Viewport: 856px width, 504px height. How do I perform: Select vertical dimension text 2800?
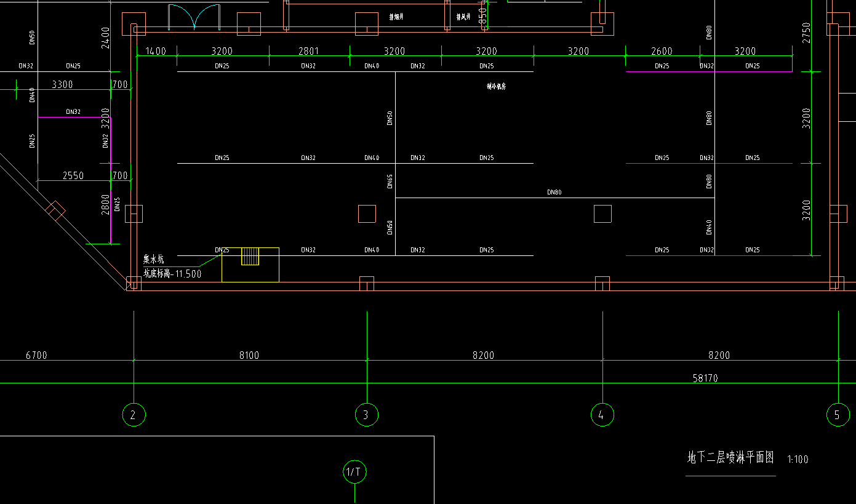(105, 204)
